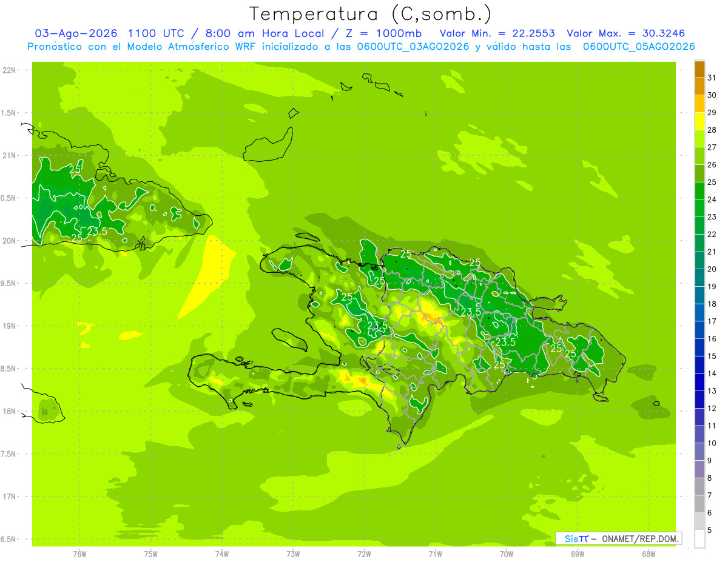This screenshot has width=728, height=562.
Task: Click the "70W" longitude label
Action: click(506, 554)
